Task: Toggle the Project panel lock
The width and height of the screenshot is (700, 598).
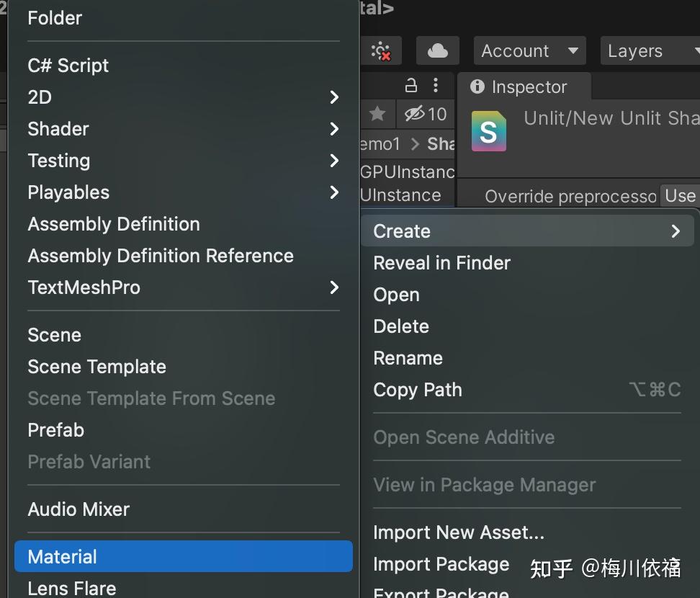Action: (411, 86)
